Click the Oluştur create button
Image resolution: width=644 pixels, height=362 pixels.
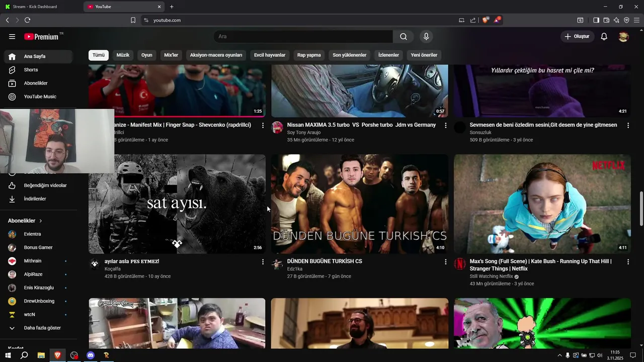click(x=577, y=37)
